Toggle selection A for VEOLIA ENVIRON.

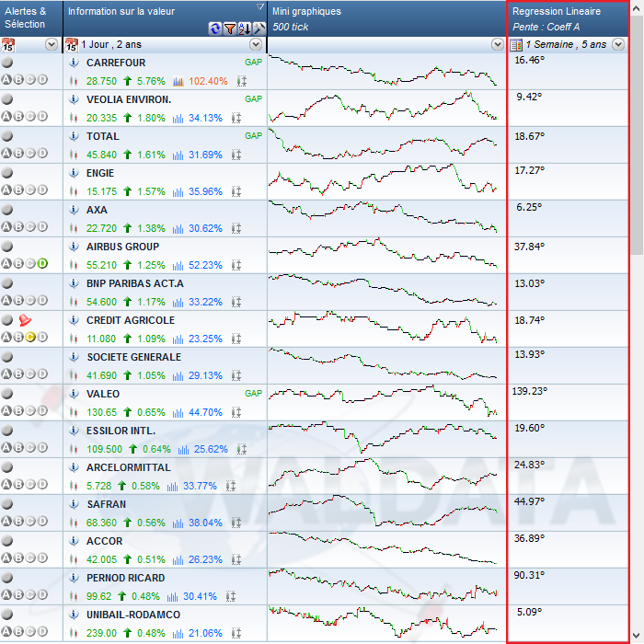tap(6, 116)
